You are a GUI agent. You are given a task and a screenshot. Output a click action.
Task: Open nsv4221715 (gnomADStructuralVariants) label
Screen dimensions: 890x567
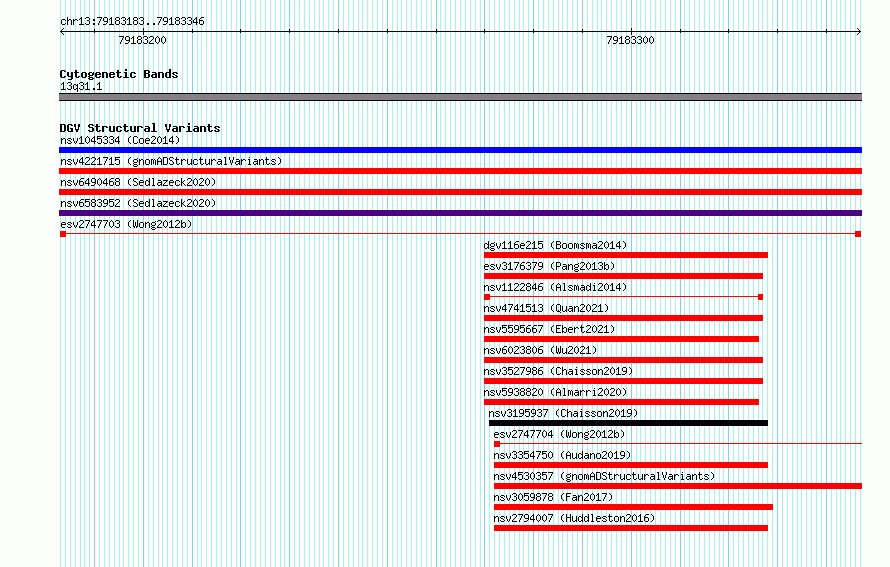point(171,161)
